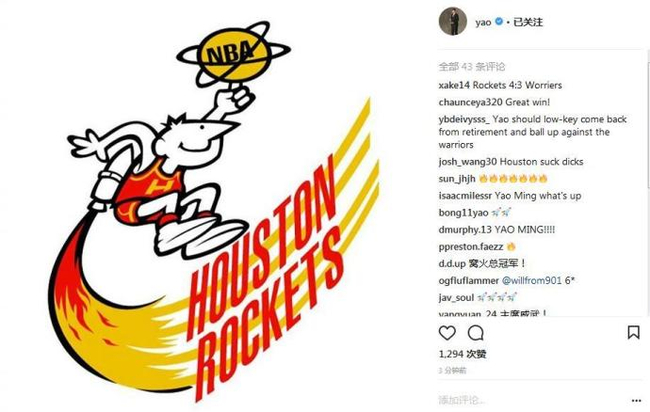650x412 pixels.
Task: Open isaacmilessr's profile
Action: [465, 196]
